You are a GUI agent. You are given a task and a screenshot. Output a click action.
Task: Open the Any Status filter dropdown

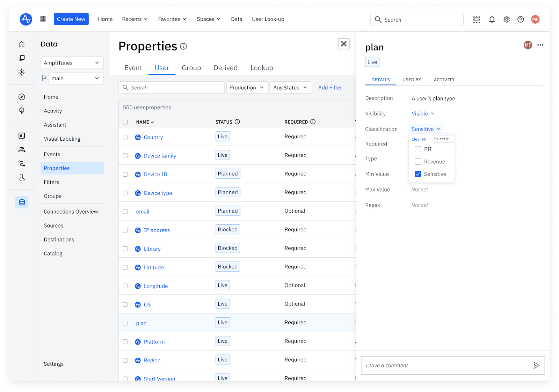291,88
